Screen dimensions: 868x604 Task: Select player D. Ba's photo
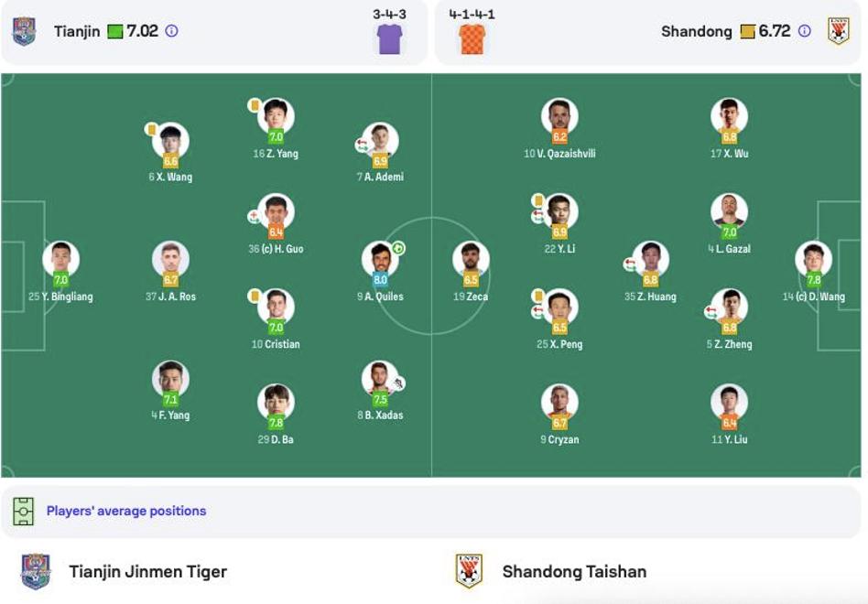click(x=276, y=402)
